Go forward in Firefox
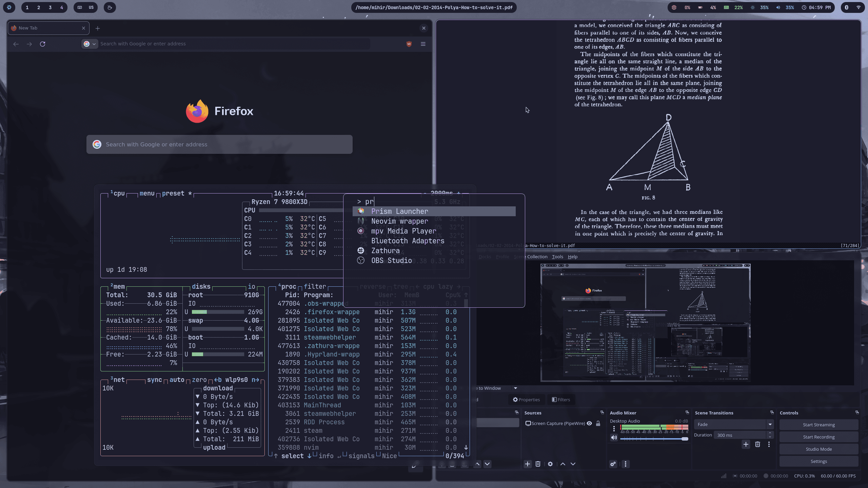This screenshot has width=868, height=488. [x=29, y=44]
